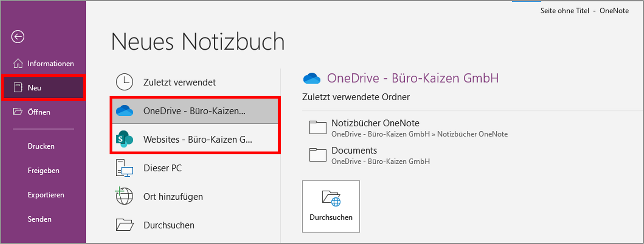Screen dimensions: 644x244
Task: Open the Freigeben menu item
Action: (43, 171)
